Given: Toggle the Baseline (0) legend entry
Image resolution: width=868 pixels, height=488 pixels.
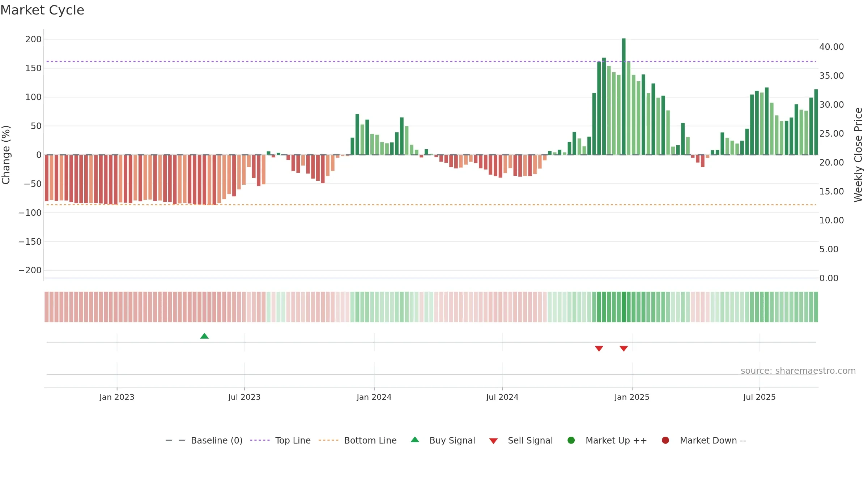Looking at the screenshot, I should click(204, 440).
